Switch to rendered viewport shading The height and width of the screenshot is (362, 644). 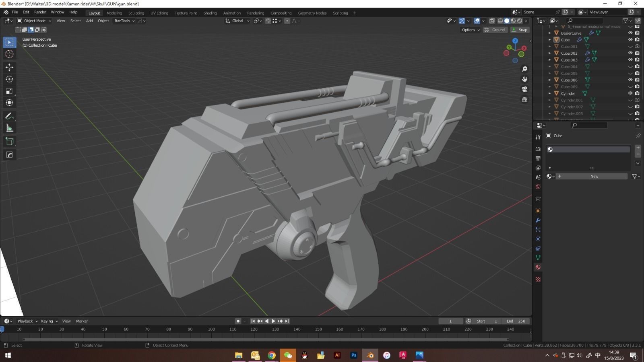[x=520, y=21]
